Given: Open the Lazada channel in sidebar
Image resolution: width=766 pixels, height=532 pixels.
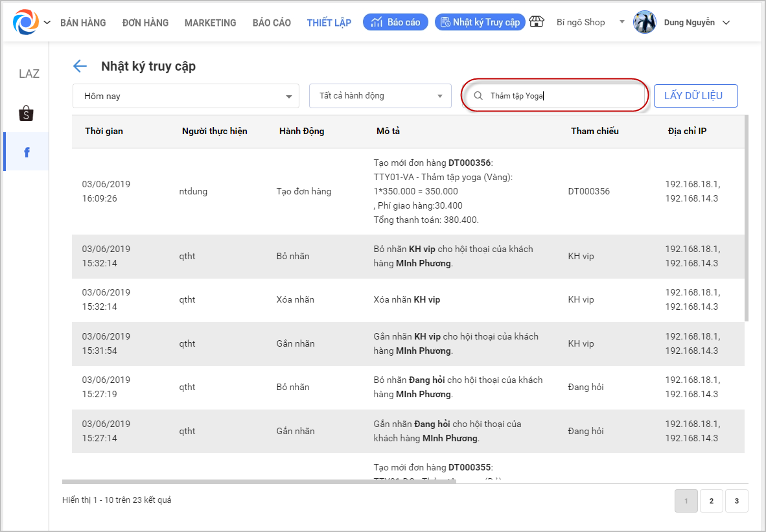Looking at the screenshot, I should pos(29,74).
